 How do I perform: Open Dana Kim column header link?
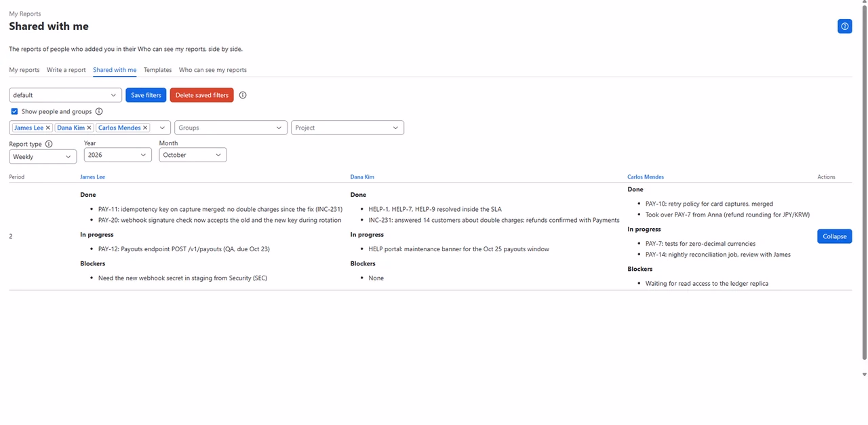pos(362,177)
